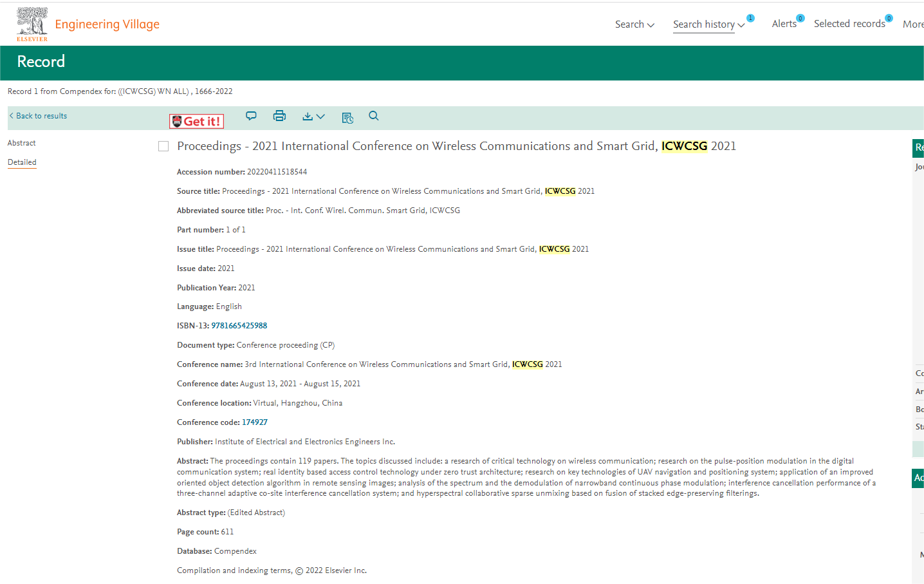Open conference code 174927 link
The image size is (924, 584).
(x=255, y=422)
